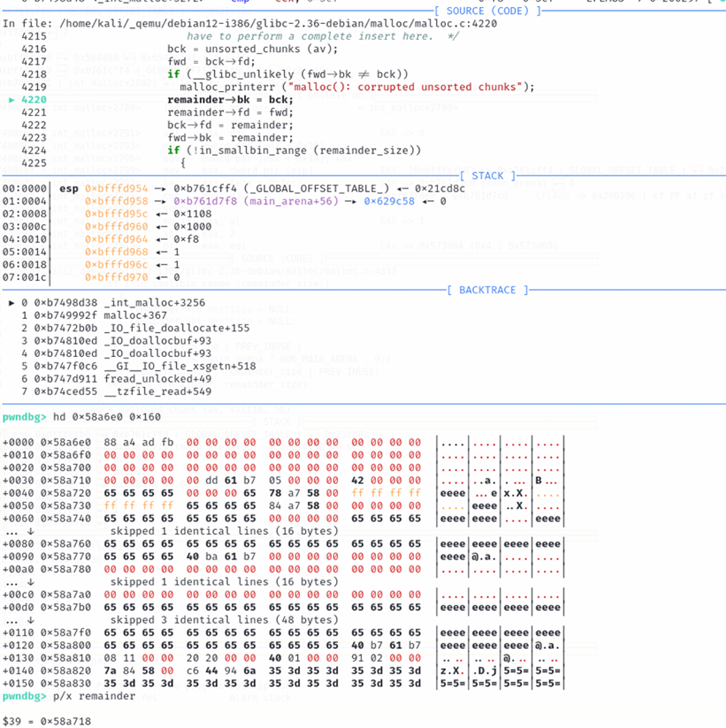Image resolution: width=726 pixels, height=728 pixels.
Task: Click hexdump row +0050 at 0x58a730
Action: (x=283, y=505)
